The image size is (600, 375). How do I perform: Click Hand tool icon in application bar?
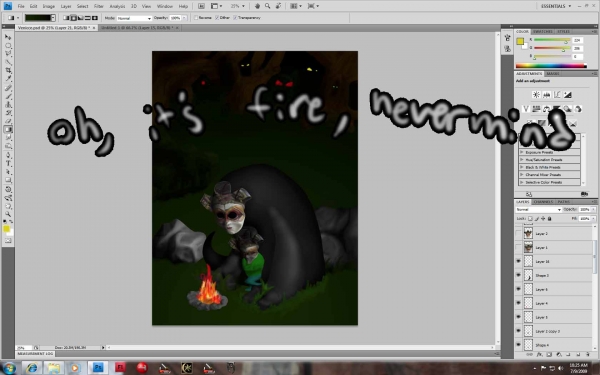(x=258, y=6)
